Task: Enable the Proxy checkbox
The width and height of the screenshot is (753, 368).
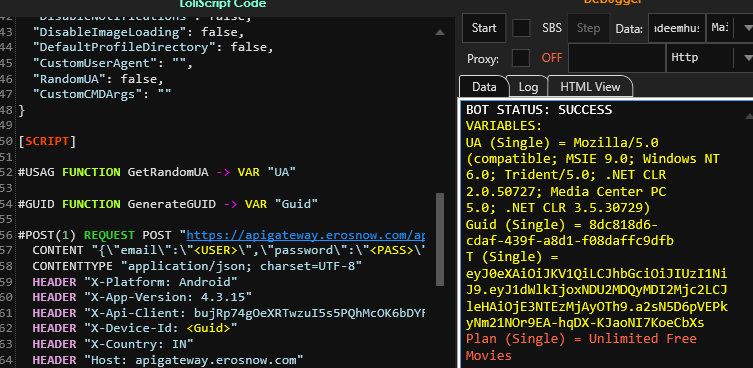Action: [x=521, y=58]
